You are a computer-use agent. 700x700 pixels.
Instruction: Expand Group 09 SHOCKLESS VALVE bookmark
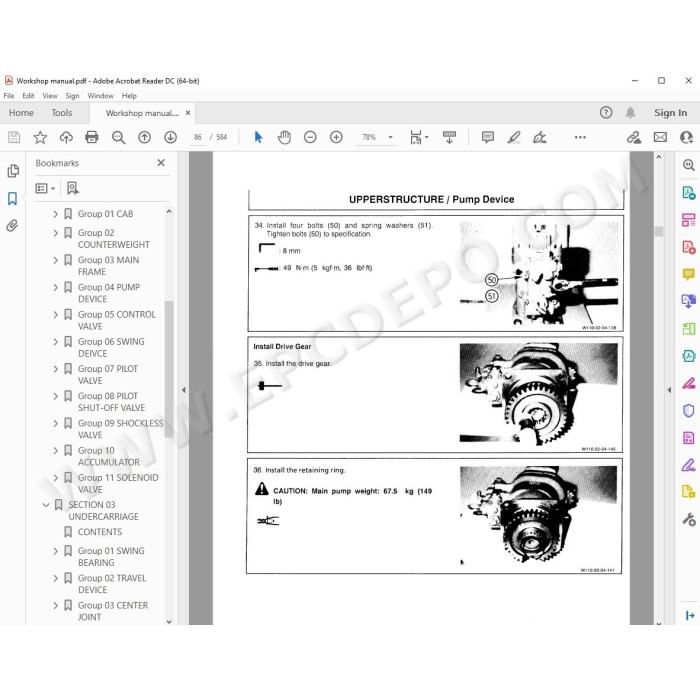[x=55, y=423]
